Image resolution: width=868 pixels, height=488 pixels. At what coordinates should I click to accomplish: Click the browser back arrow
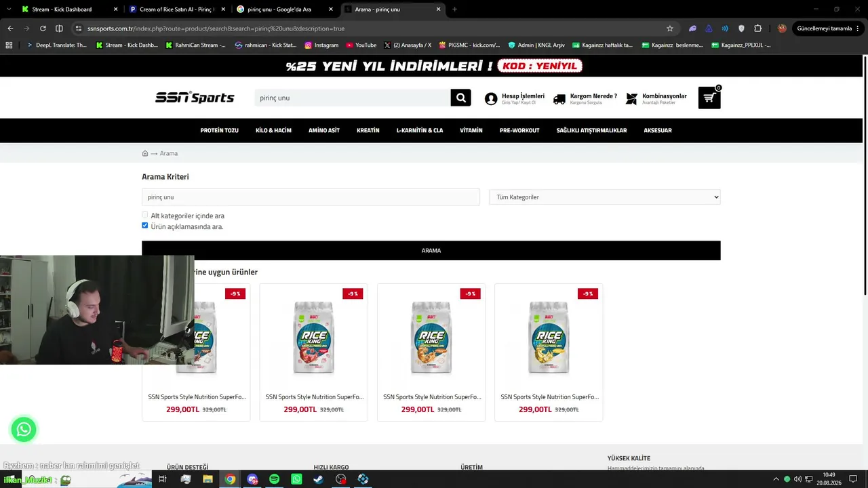pyautogui.click(x=10, y=28)
